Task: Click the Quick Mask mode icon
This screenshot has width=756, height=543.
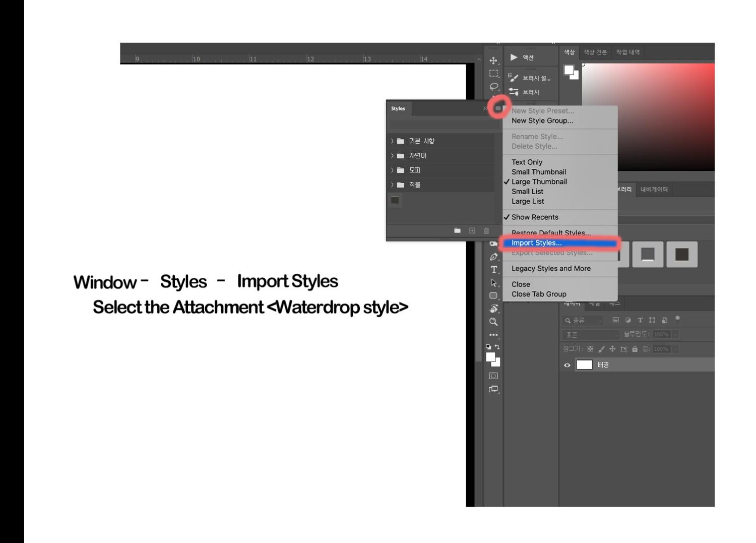Action: [x=493, y=376]
